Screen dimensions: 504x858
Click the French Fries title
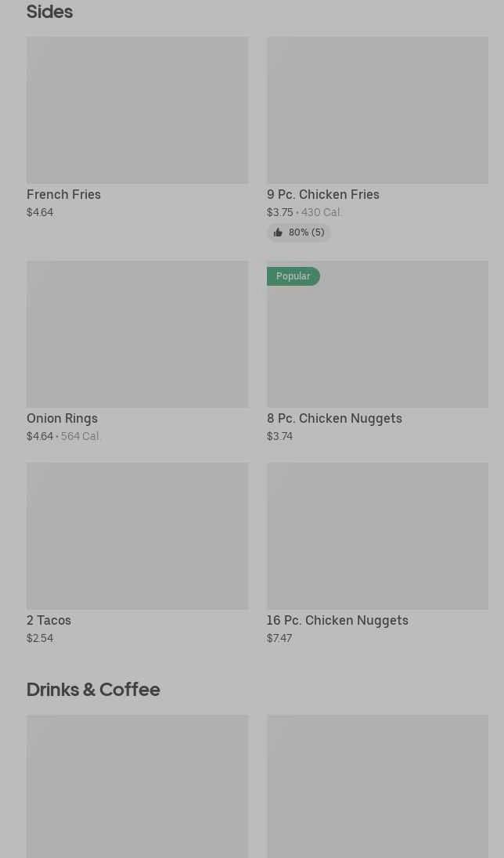pyautogui.click(x=63, y=195)
